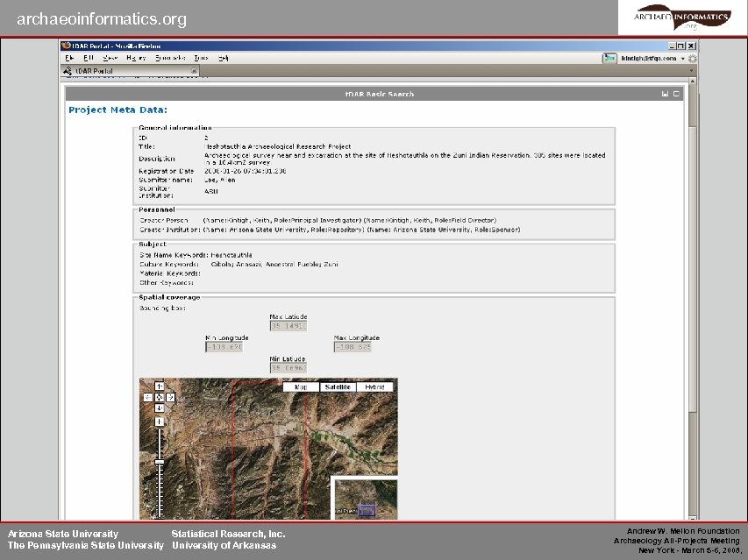Maximize the tDAR Basic Search portlet icon
The width and height of the screenshot is (748, 560).
(x=676, y=94)
